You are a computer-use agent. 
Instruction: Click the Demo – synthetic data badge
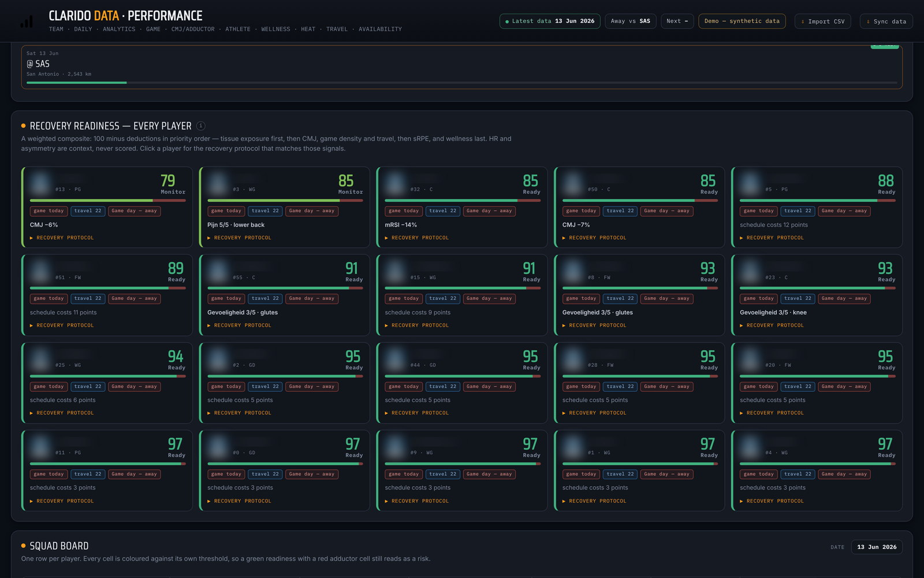tap(742, 21)
